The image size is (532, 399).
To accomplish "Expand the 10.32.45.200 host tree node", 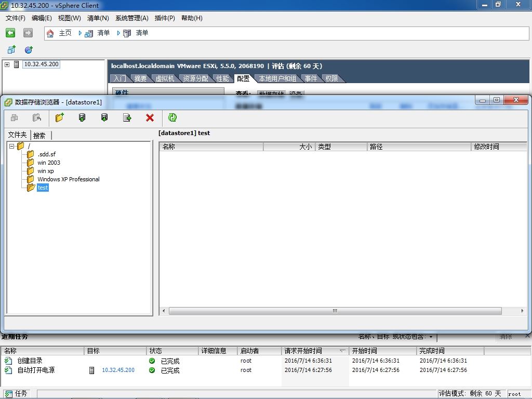I will [x=7, y=64].
